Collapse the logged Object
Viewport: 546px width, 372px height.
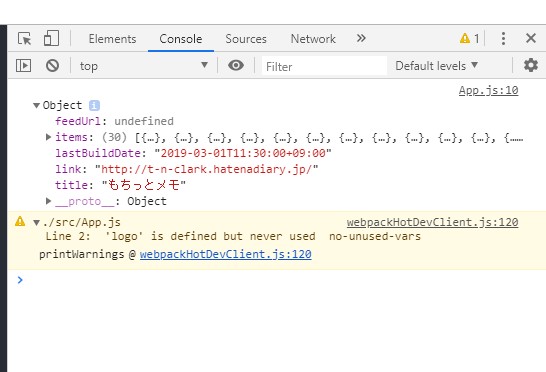click(36, 105)
